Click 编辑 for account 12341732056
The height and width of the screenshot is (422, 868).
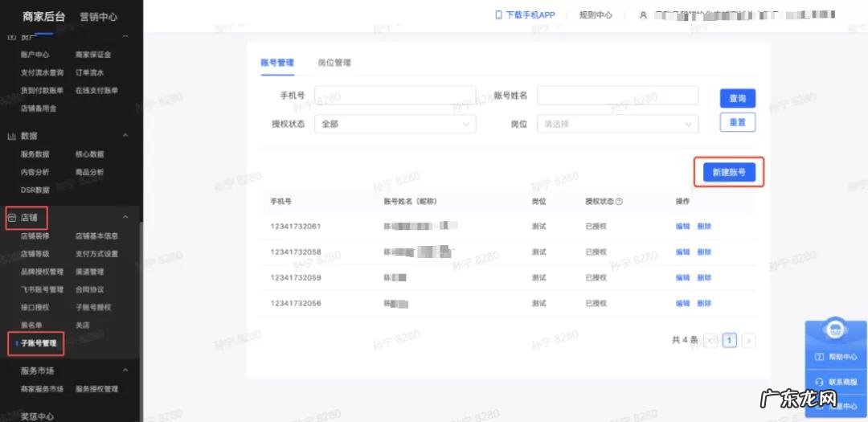(682, 304)
